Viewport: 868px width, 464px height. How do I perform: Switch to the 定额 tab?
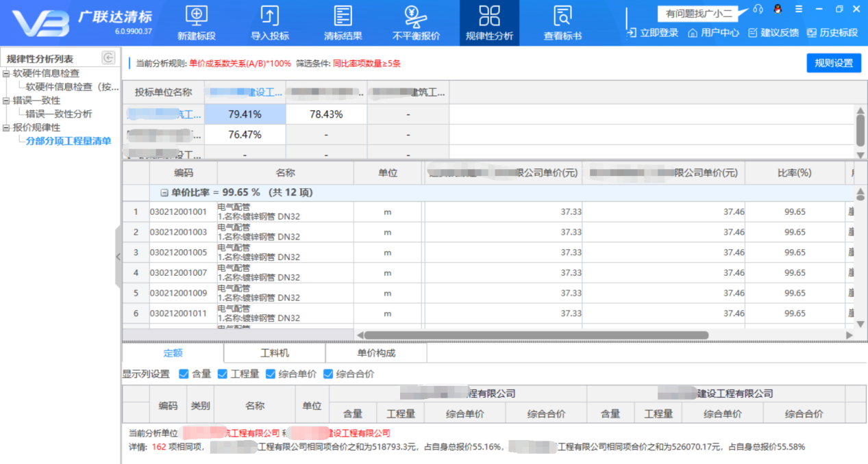point(173,353)
